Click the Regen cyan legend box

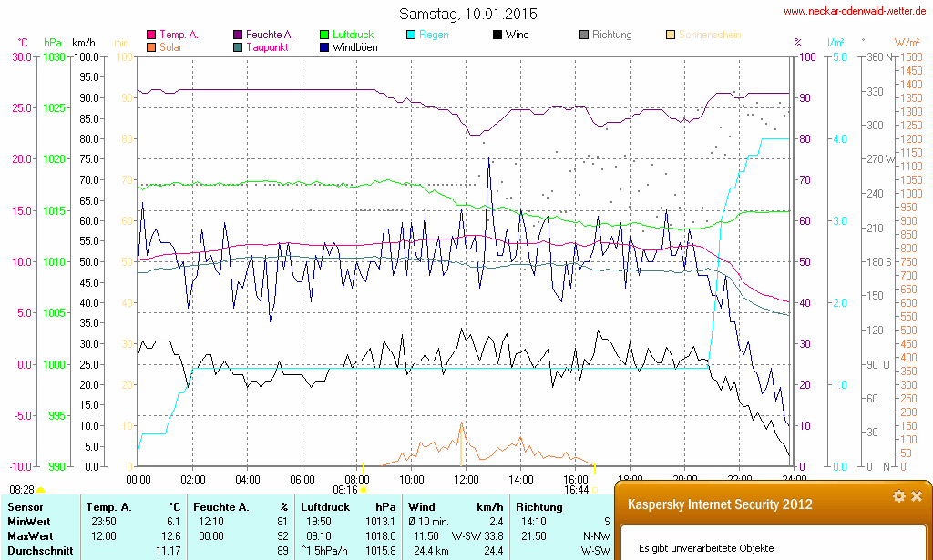(411, 35)
